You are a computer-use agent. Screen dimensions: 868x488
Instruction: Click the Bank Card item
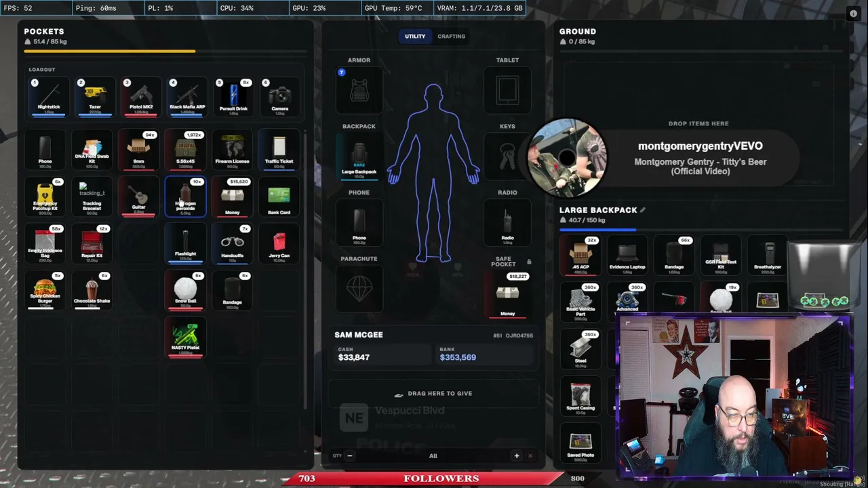click(279, 197)
